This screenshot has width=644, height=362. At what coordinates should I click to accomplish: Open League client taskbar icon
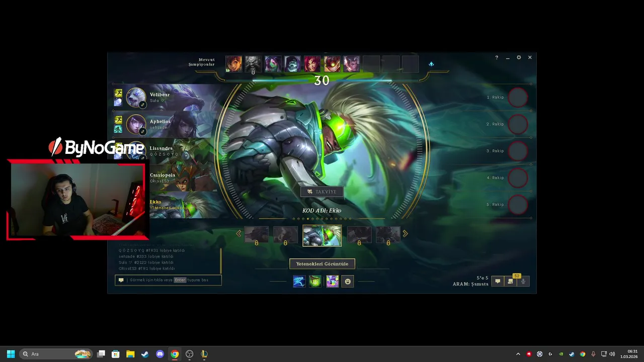click(x=204, y=354)
